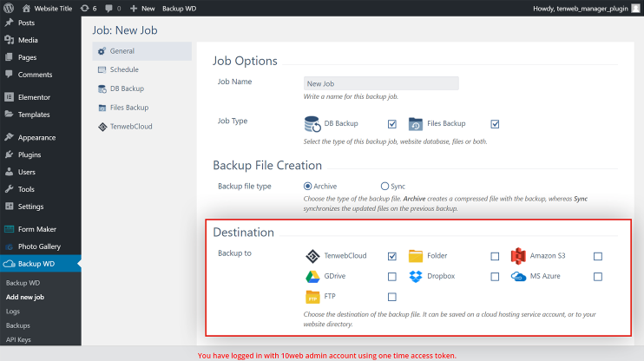Click the Amazon S3 icon
The width and height of the screenshot is (644, 361).
coord(518,256)
